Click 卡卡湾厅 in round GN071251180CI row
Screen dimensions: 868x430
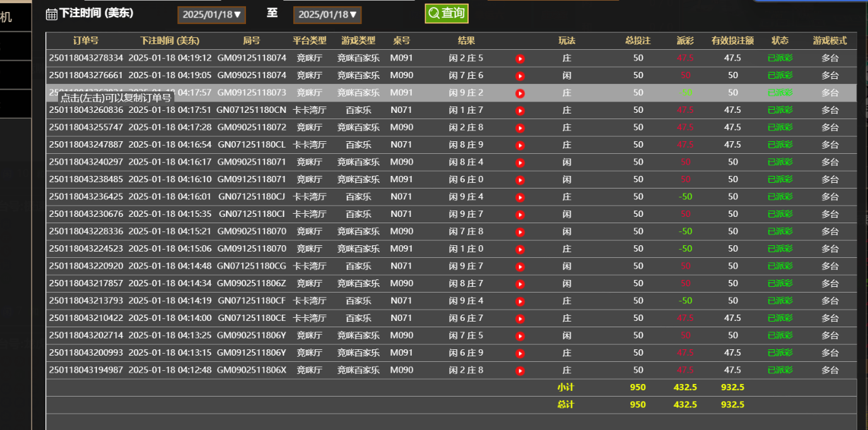310,214
